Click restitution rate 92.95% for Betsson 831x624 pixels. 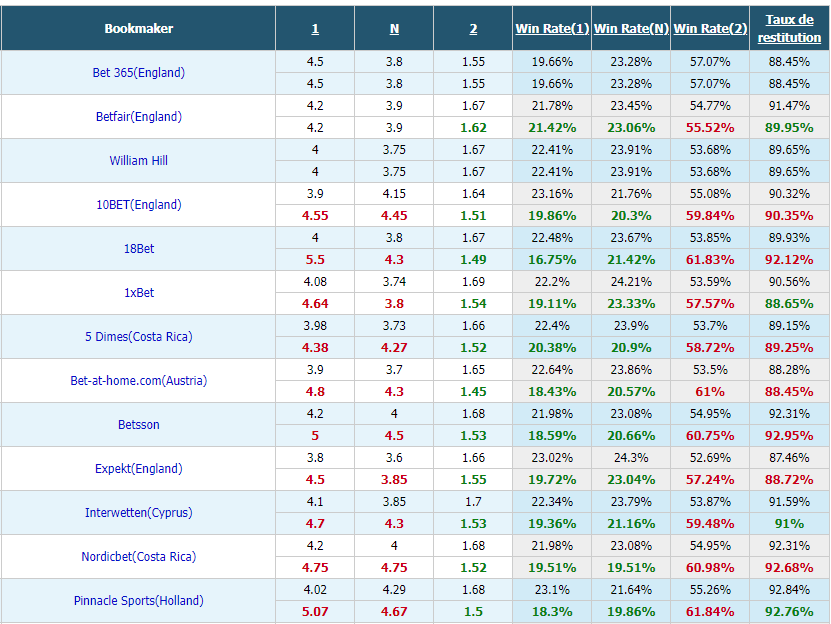pyautogui.click(x=789, y=436)
